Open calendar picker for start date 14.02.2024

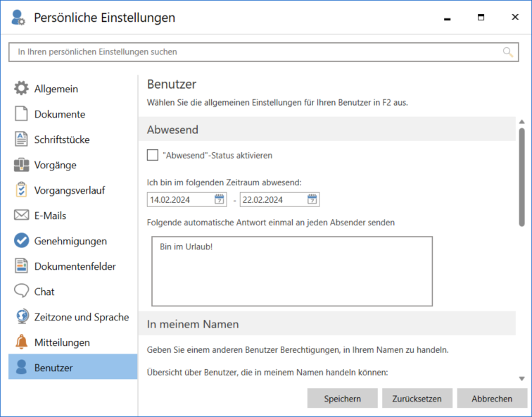click(x=219, y=199)
